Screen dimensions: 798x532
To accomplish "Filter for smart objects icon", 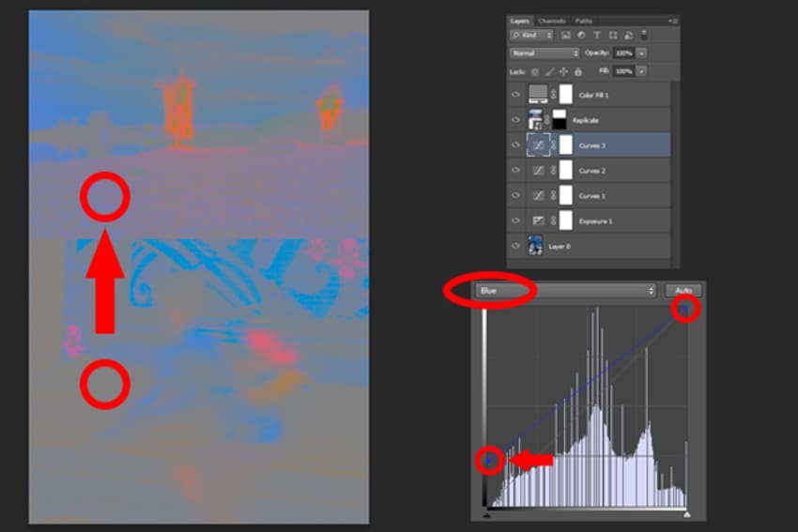I will 628,35.
